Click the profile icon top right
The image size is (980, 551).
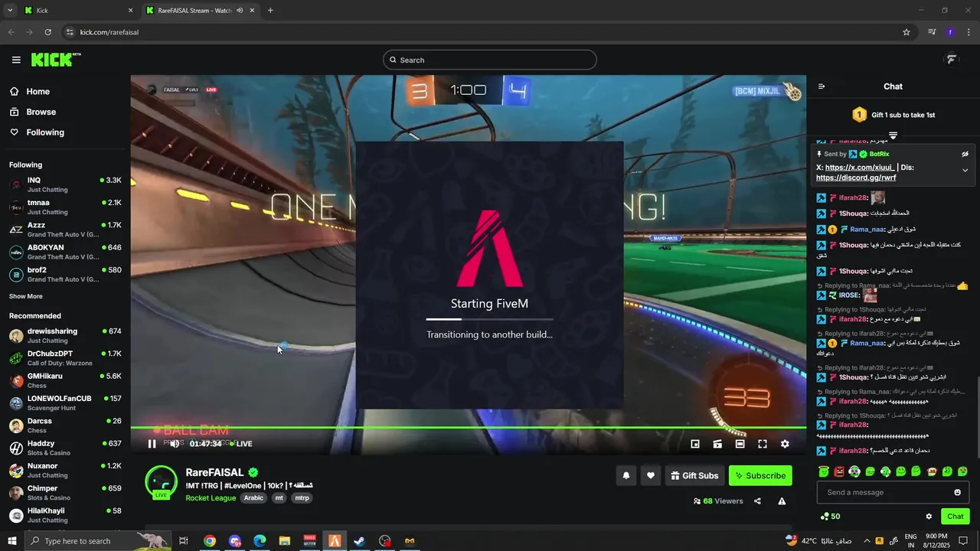(952, 60)
